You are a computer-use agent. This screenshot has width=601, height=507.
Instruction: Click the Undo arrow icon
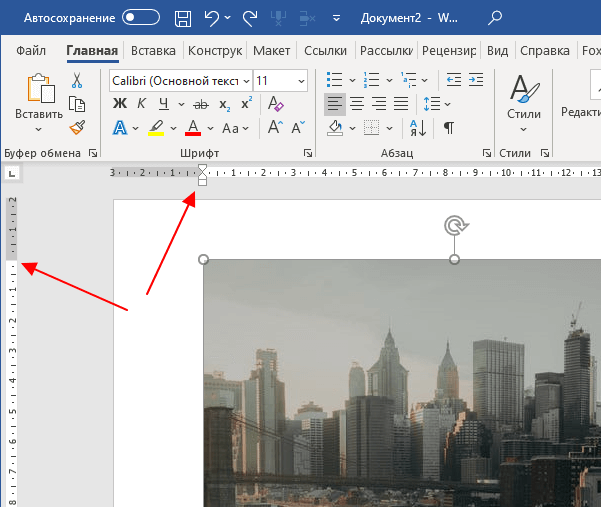(x=211, y=17)
